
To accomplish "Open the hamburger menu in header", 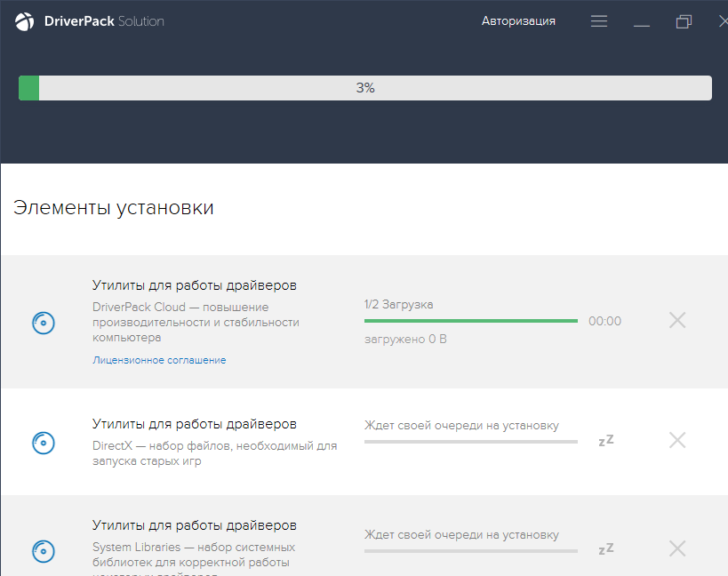I will (599, 21).
